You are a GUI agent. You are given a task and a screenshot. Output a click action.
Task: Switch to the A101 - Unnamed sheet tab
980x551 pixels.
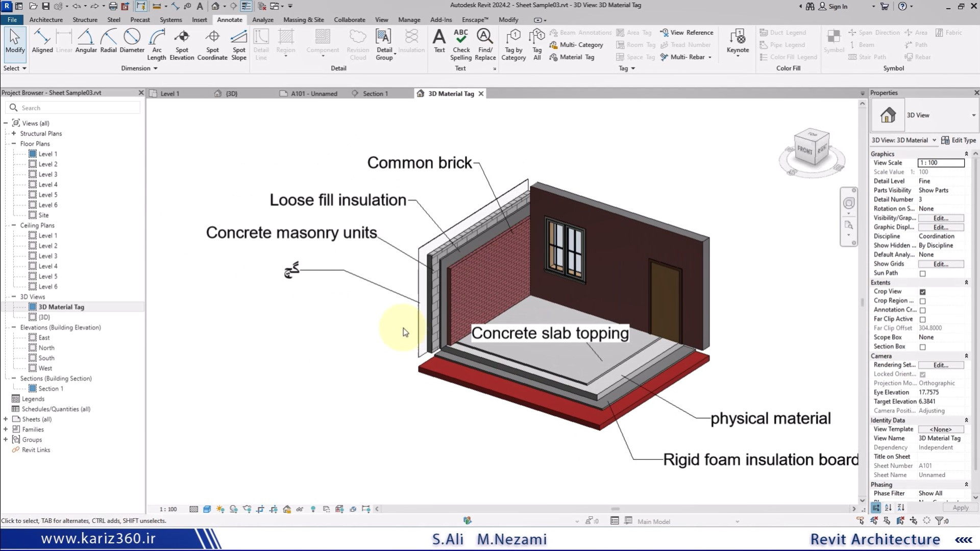click(314, 94)
